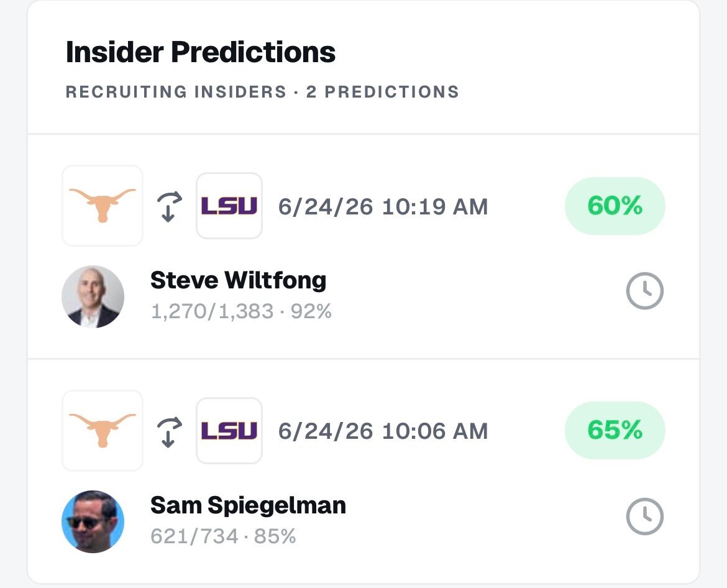Click the 6/24/26 10:06 AM timestamp

pyautogui.click(x=383, y=431)
